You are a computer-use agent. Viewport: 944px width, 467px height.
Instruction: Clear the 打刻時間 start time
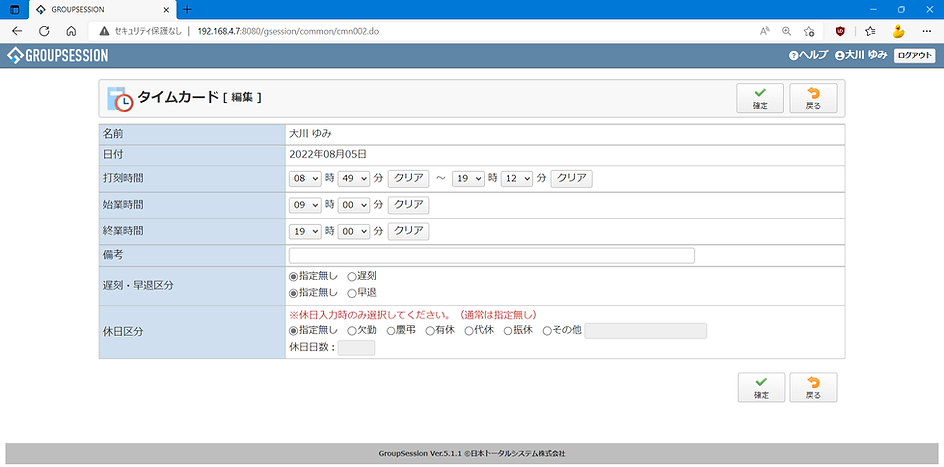coord(408,178)
